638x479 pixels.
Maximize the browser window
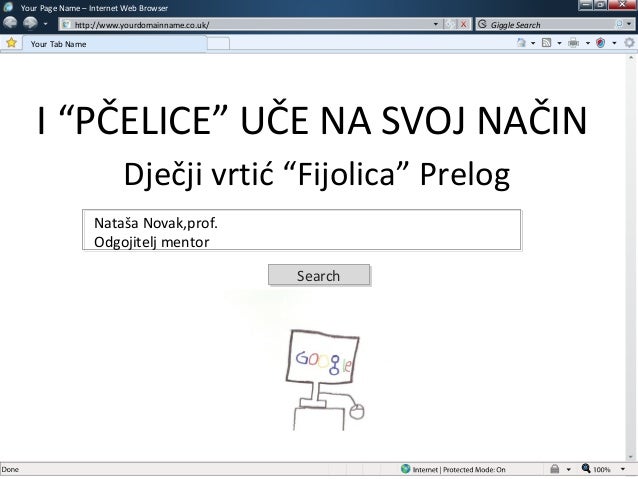(601, 5)
